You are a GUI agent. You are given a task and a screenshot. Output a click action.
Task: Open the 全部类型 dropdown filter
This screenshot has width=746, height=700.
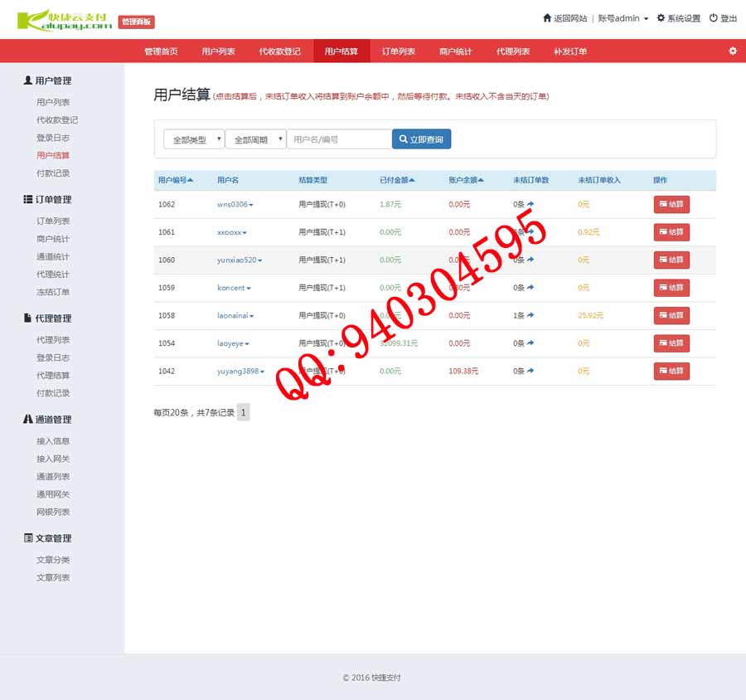(194, 139)
